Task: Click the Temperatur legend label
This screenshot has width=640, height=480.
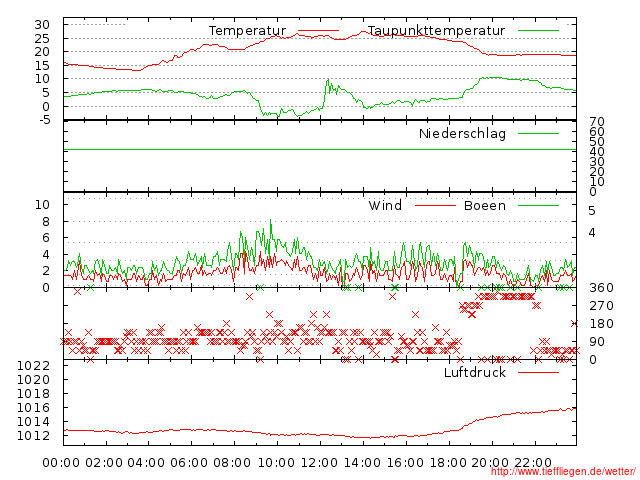Action: [247, 31]
